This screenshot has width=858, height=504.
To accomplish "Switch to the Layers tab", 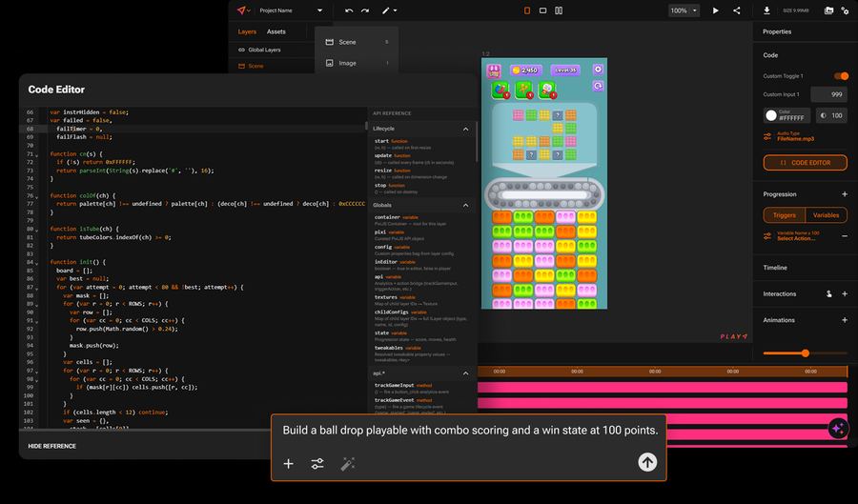I will [x=247, y=31].
